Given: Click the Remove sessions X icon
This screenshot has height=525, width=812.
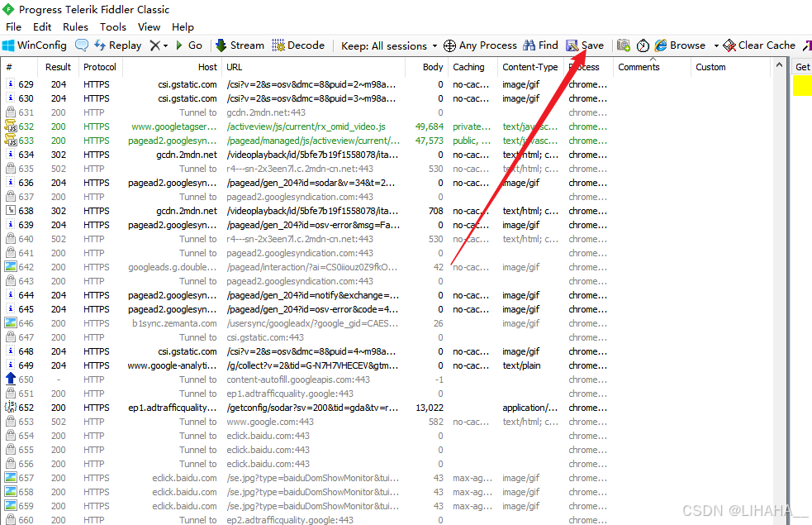Looking at the screenshot, I should [154, 45].
